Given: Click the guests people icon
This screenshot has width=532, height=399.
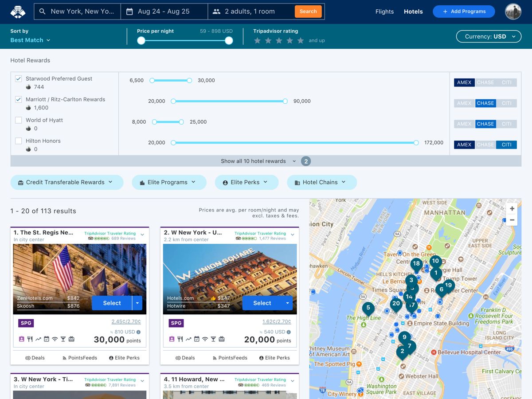Looking at the screenshot, I should click(x=216, y=12).
